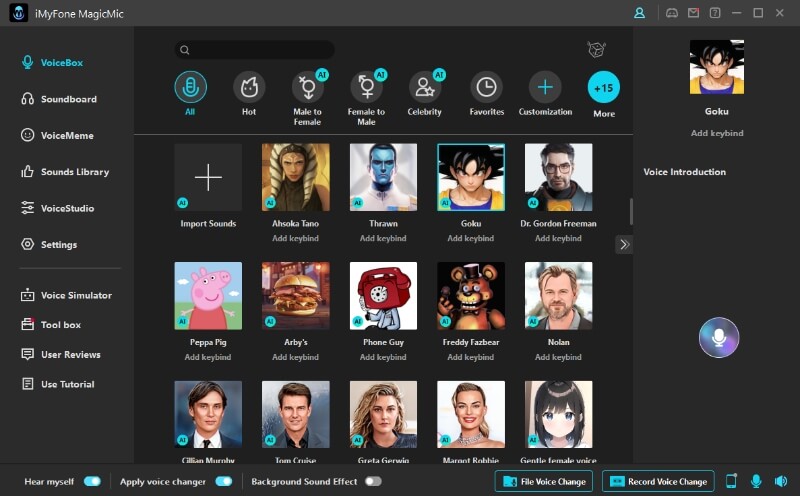Viewport: 800px width, 496px height.
Task: Select the Thrawn voice thumbnail
Action: click(383, 177)
